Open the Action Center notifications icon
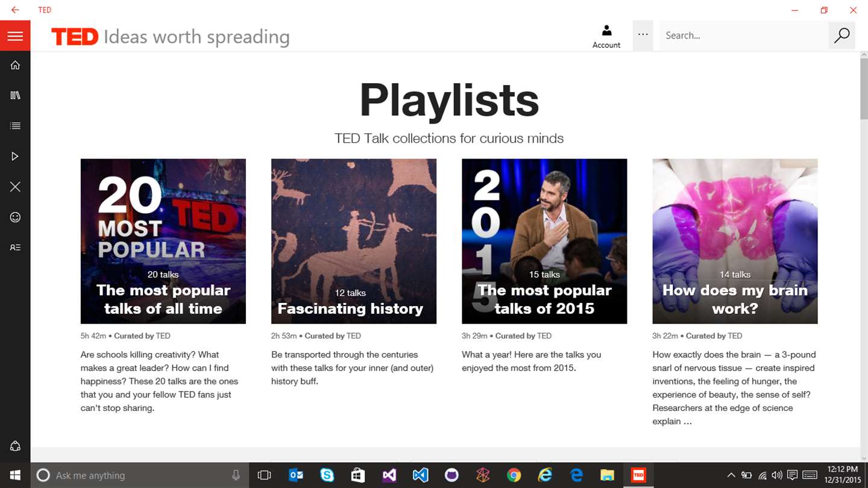 click(793, 475)
